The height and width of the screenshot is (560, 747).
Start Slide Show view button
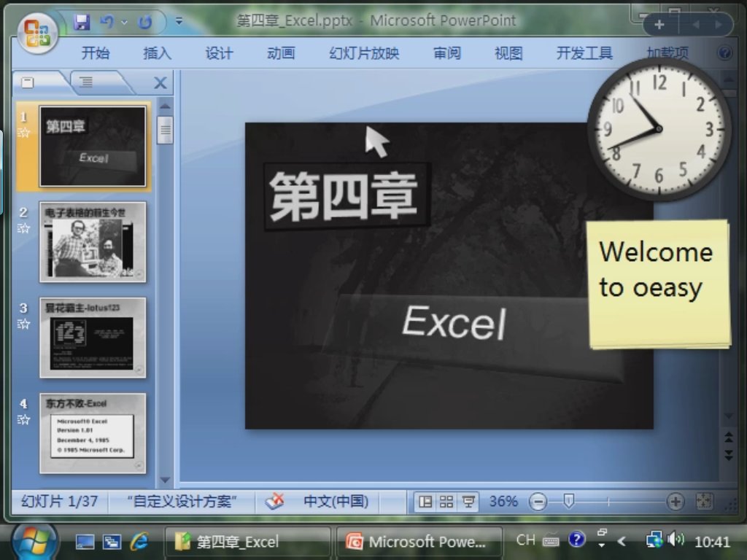pos(468,502)
